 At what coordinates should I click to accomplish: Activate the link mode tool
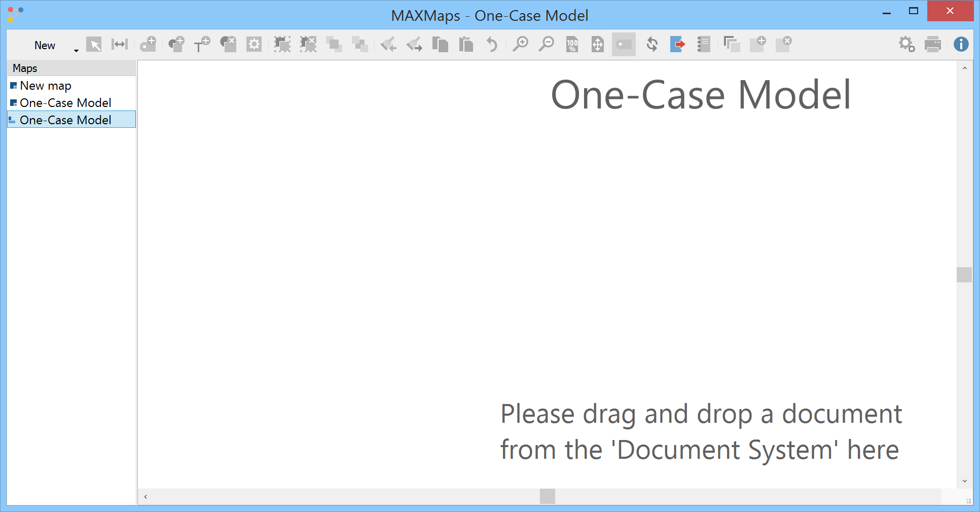click(120, 45)
